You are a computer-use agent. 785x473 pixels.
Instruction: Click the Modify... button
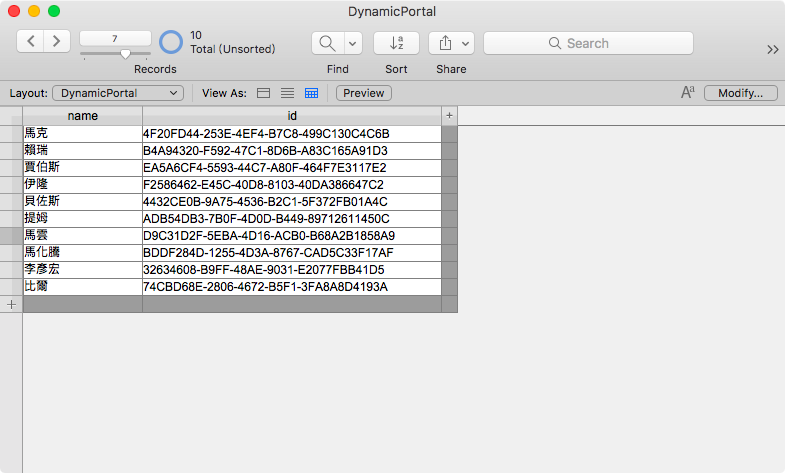click(740, 93)
